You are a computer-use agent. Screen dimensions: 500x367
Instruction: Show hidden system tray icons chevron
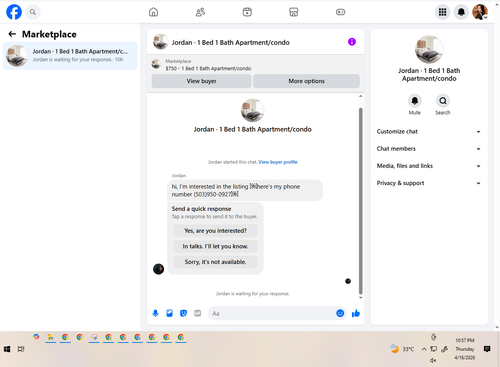pos(424,349)
